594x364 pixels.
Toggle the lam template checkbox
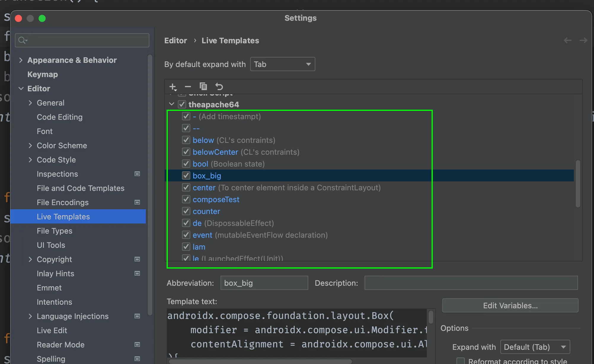[186, 247]
